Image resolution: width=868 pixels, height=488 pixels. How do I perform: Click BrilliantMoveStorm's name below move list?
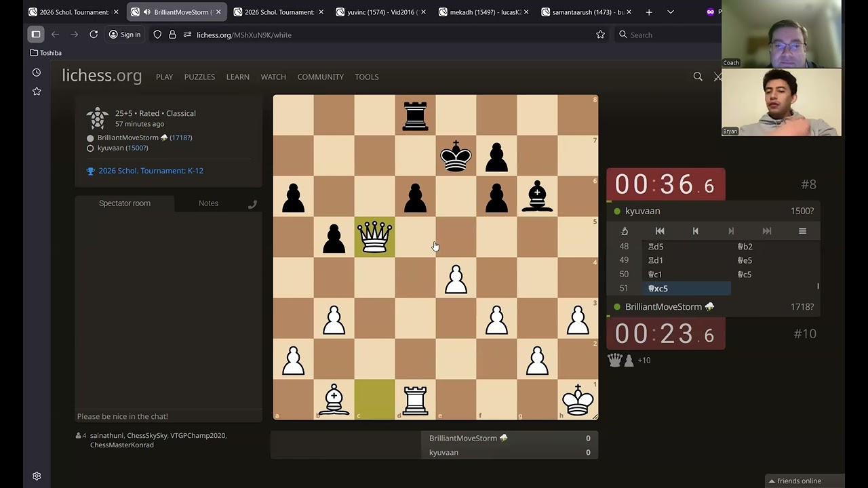(x=663, y=307)
